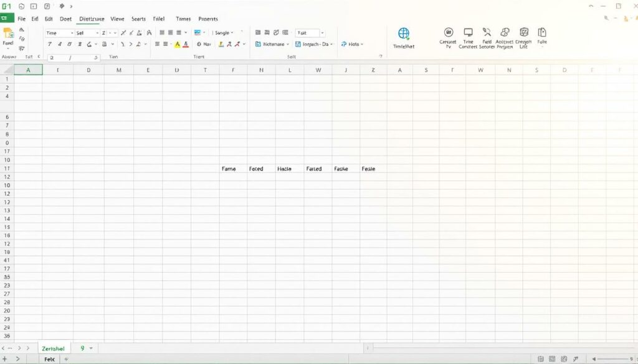
Task: Expand the Jorpech-Da dropdown arrow
Action: tap(331, 44)
